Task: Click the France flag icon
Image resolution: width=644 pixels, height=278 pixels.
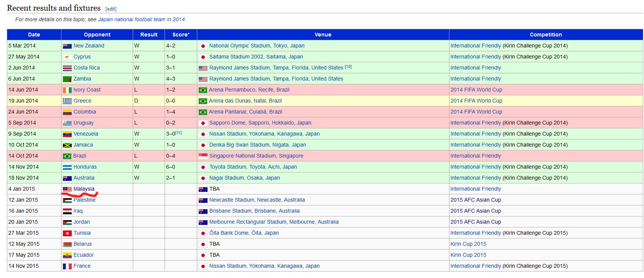Action: 67,266
